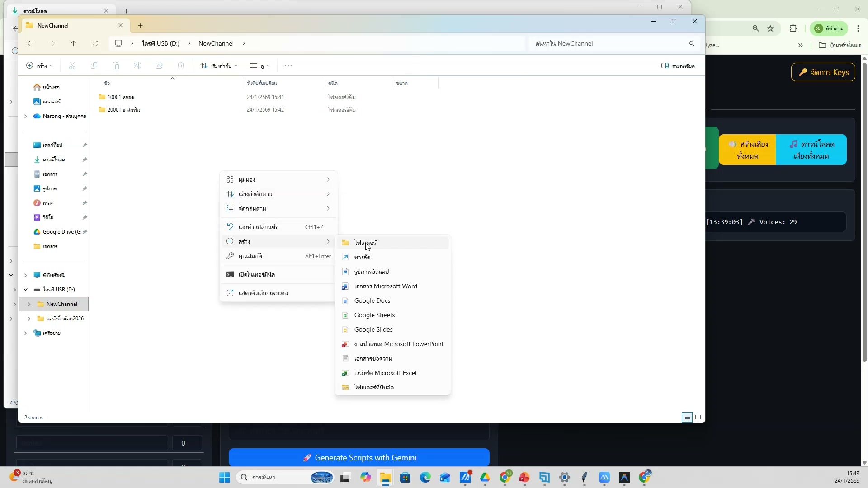Click search magnifier in NewChannel search box
The image size is (868, 488).
[x=691, y=44]
